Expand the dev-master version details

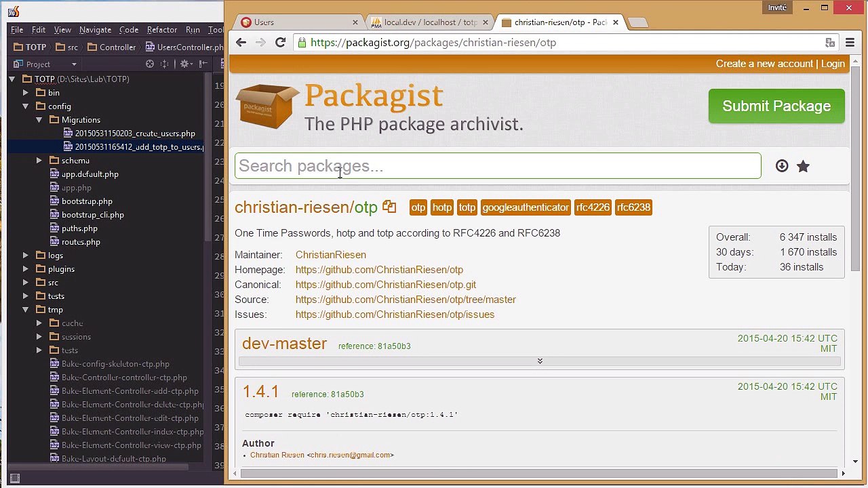click(x=540, y=361)
